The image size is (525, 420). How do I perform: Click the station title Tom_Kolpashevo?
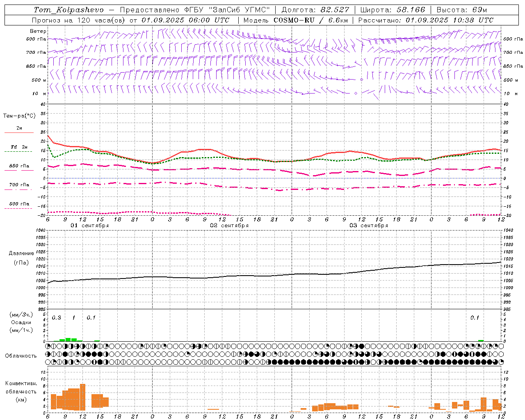coord(68,10)
